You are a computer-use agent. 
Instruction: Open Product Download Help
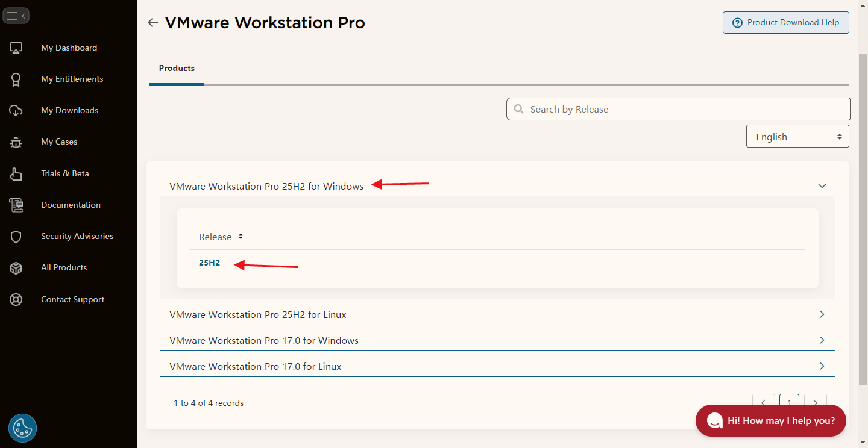tap(786, 22)
